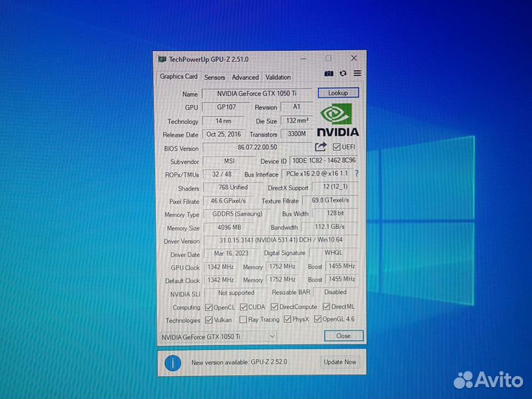This screenshot has height=399, width=532.
Task: Minimize the GPU-Z window
Action: (x=304, y=58)
